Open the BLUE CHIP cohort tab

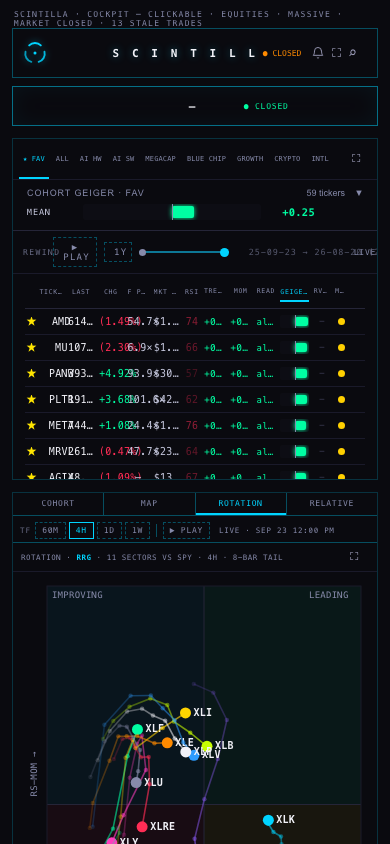[x=207, y=159]
